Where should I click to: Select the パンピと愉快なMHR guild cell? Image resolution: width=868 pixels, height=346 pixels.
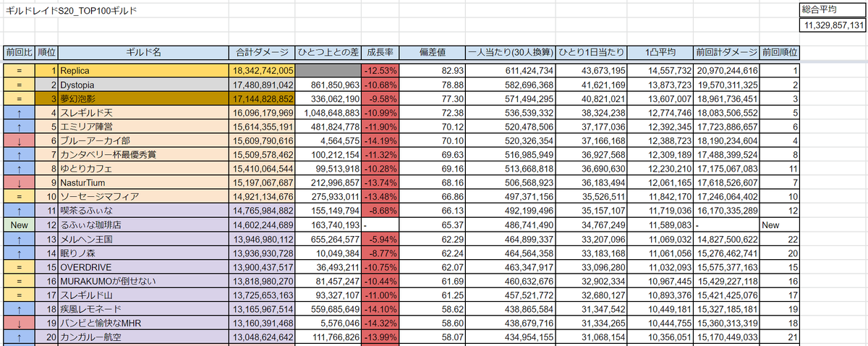[x=144, y=322]
